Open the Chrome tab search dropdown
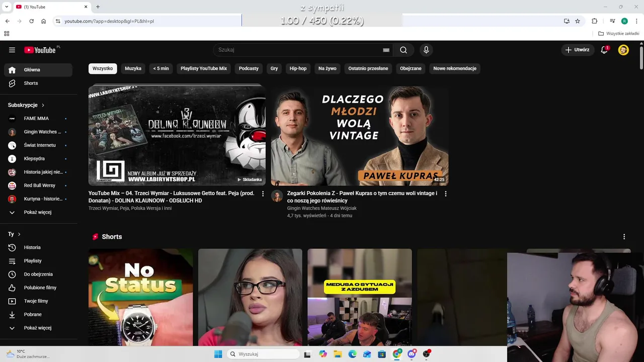 pyautogui.click(x=7, y=7)
